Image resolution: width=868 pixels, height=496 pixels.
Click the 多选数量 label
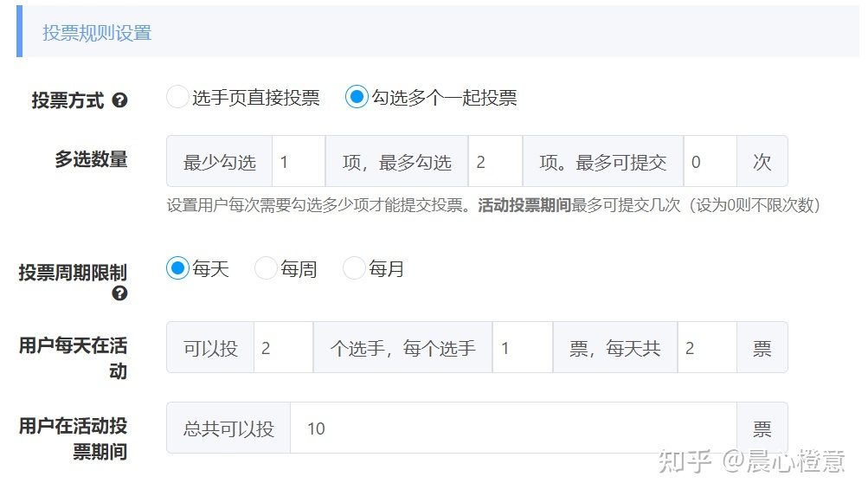point(91,159)
